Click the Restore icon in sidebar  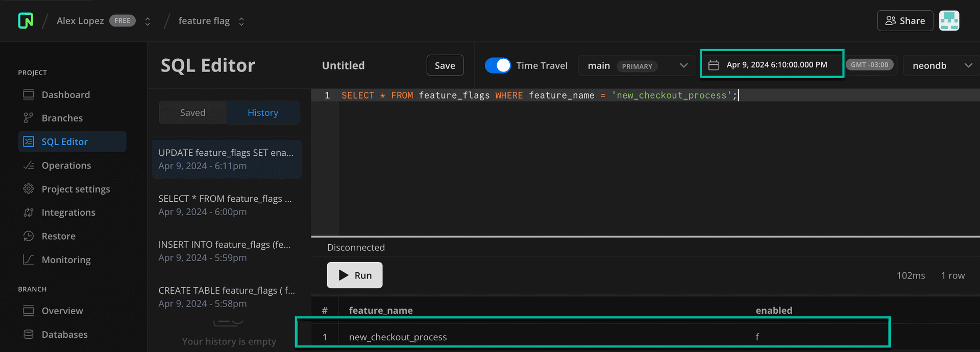pos(29,236)
